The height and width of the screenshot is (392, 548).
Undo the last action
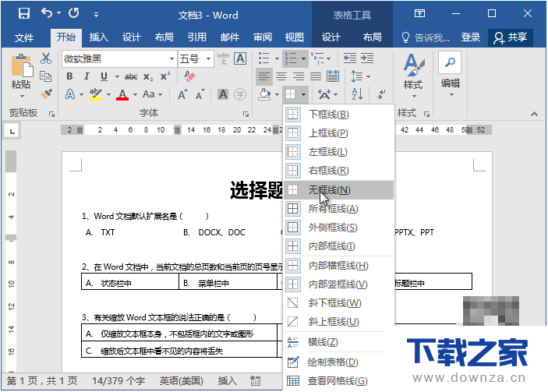click(x=47, y=13)
